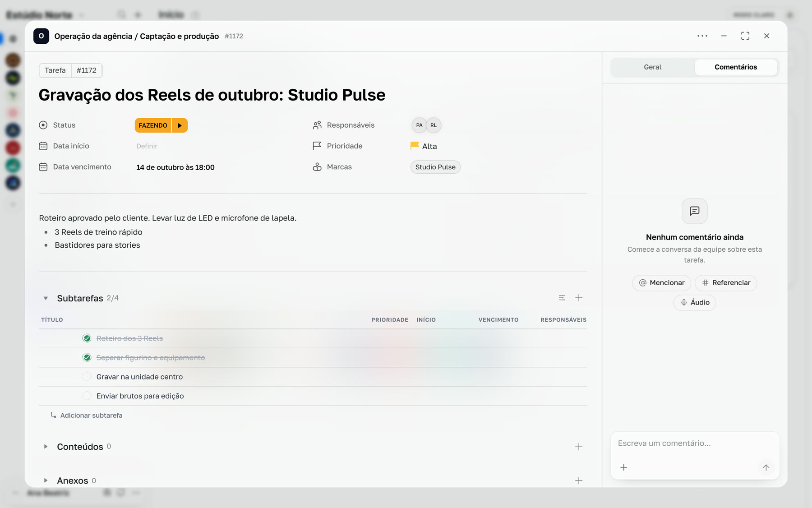Image resolution: width=812 pixels, height=508 pixels.
Task: Click Adicionar subtarefa link
Action: tap(86, 416)
